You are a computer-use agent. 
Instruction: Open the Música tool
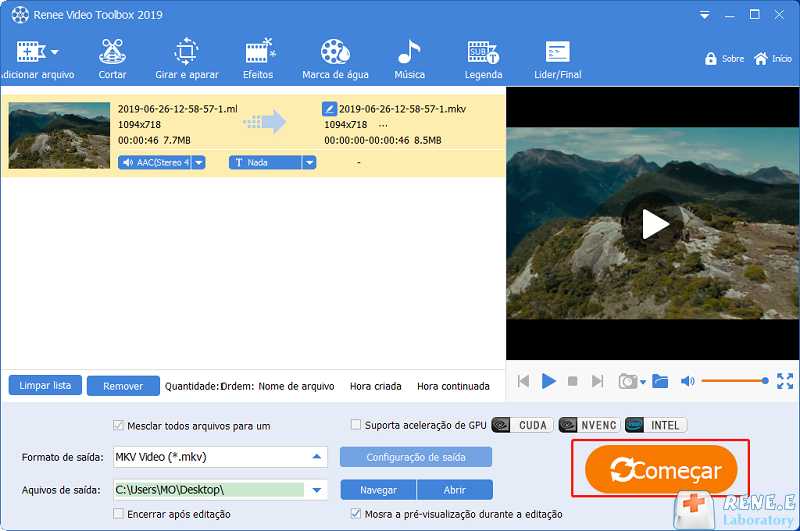[x=409, y=60]
